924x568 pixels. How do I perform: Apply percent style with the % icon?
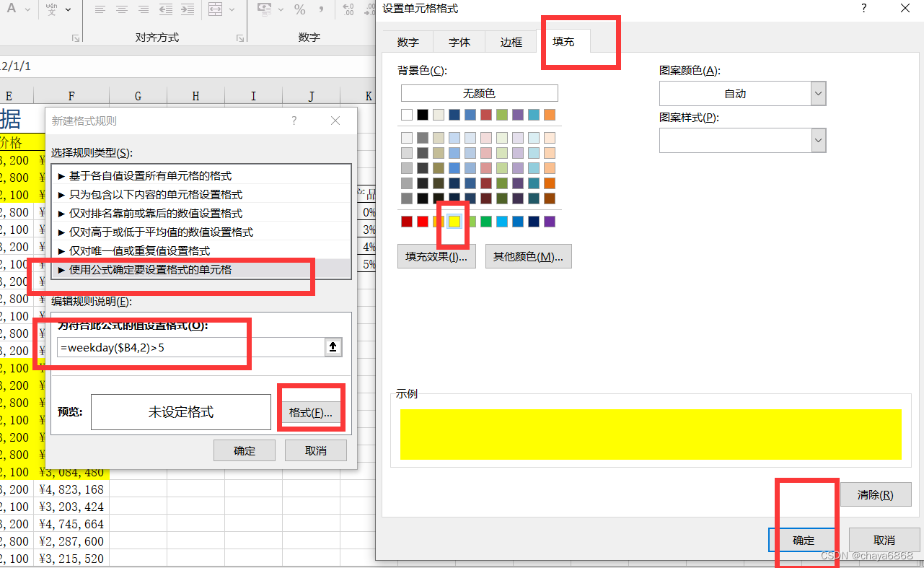click(x=299, y=10)
